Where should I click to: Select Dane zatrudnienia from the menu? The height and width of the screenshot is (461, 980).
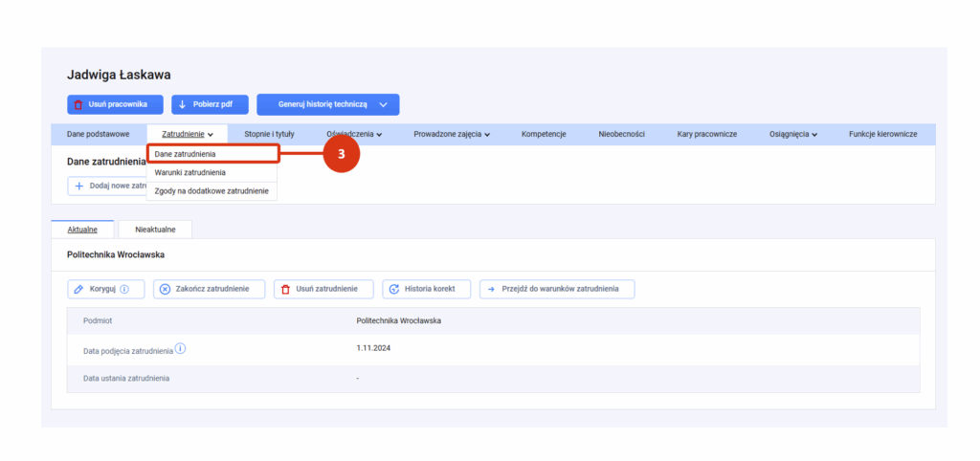(213, 153)
